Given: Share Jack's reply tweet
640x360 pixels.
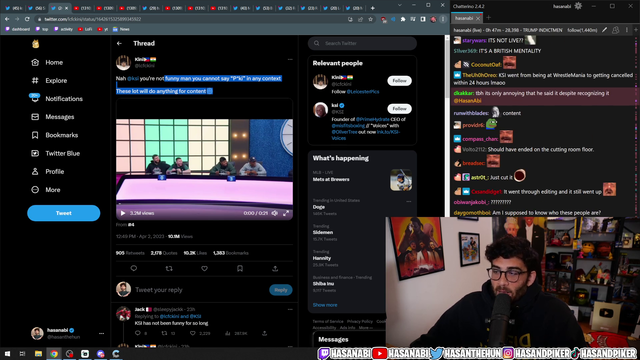Looking at the screenshot, I should pos(264,333).
